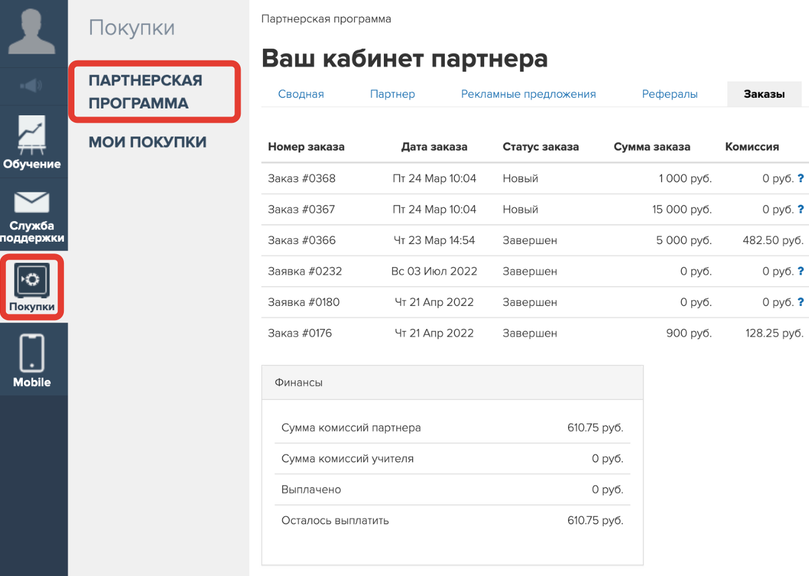
Task: Open Мои покупки in side menu
Action: pos(147,142)
